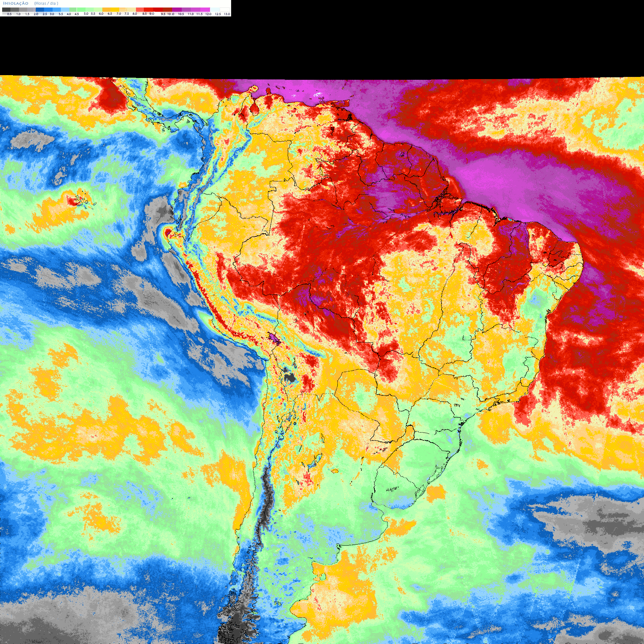Click the '0.5' legend value
Viewport: 644px width, 644px height.
[x=9, y=14]
